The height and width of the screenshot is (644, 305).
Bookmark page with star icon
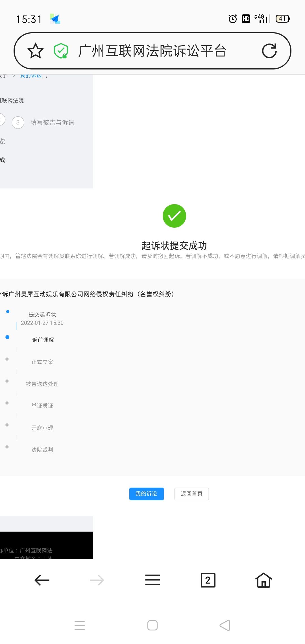(x=36, y=51)
